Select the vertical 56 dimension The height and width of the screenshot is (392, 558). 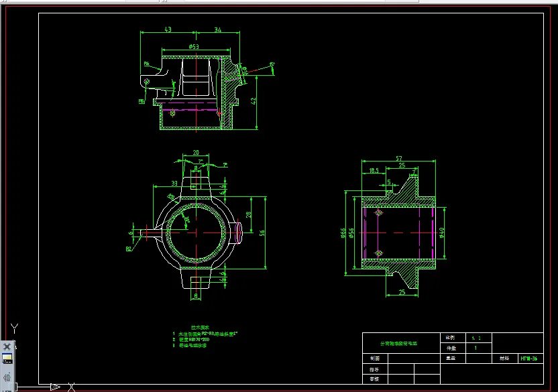click(x=262, y=233)
